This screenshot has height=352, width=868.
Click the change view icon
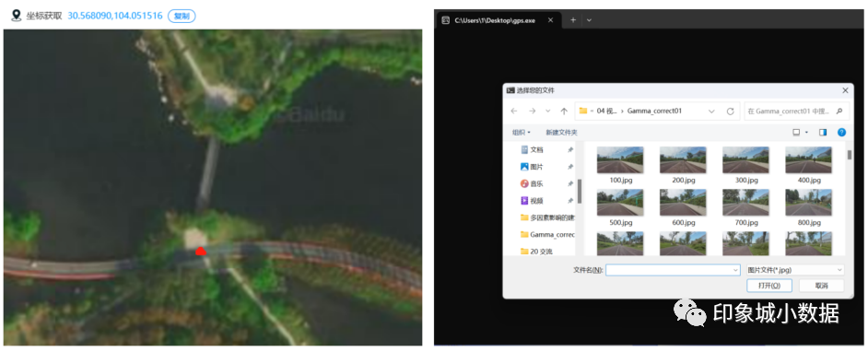[797, 133]
